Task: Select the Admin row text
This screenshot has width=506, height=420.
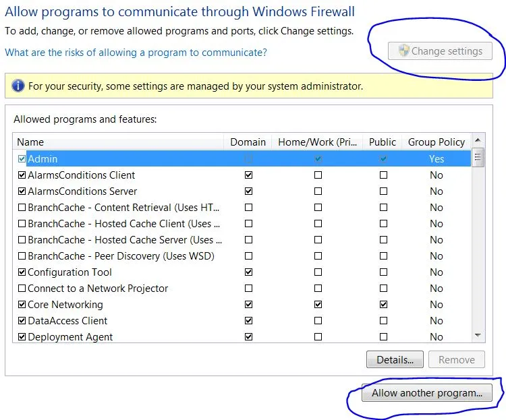Action: [x=43, y=158]
